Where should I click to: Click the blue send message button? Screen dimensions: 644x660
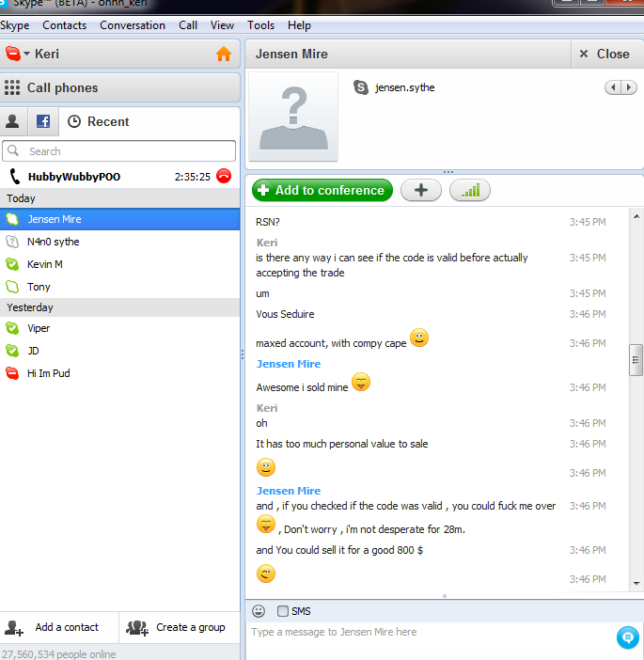(x=628, y=638)
